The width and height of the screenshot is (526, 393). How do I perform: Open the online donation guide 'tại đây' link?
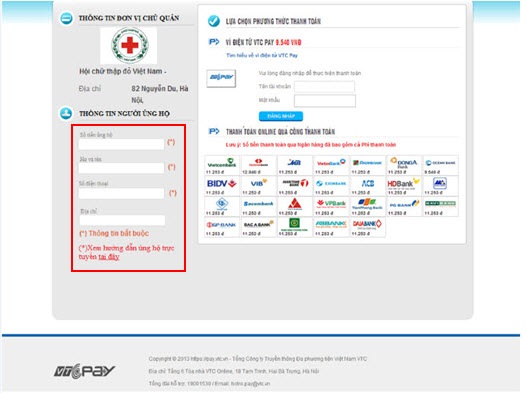pos(109,257)
